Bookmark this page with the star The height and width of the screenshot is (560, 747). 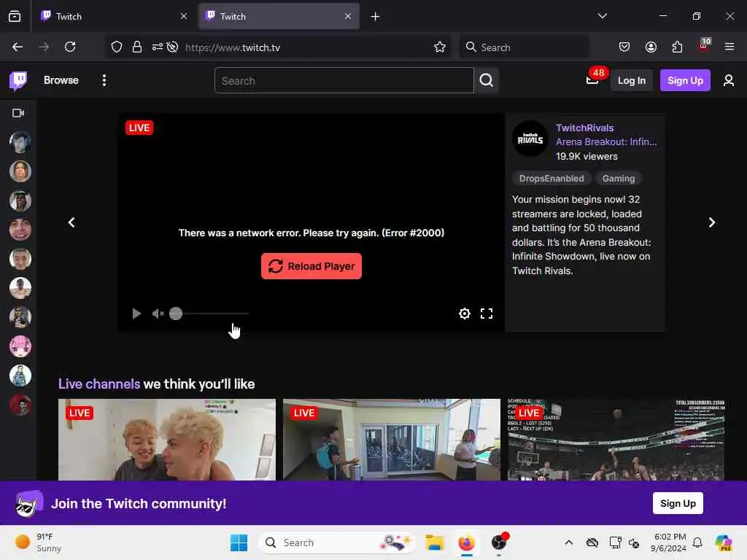tap(440, 47)
